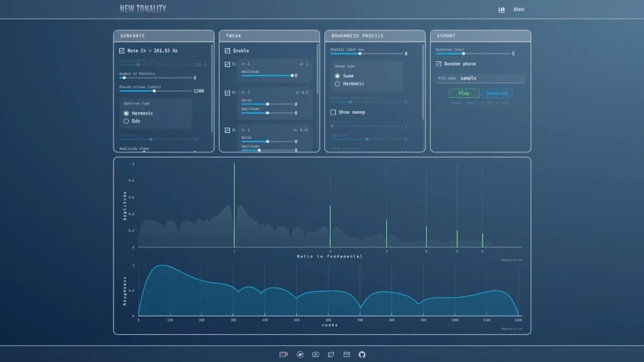This screenshot has width=644, height=362.
Task: Uncheck partial 2 in Tweak panel
Action: pyautogui.click(x=227, y=93)
